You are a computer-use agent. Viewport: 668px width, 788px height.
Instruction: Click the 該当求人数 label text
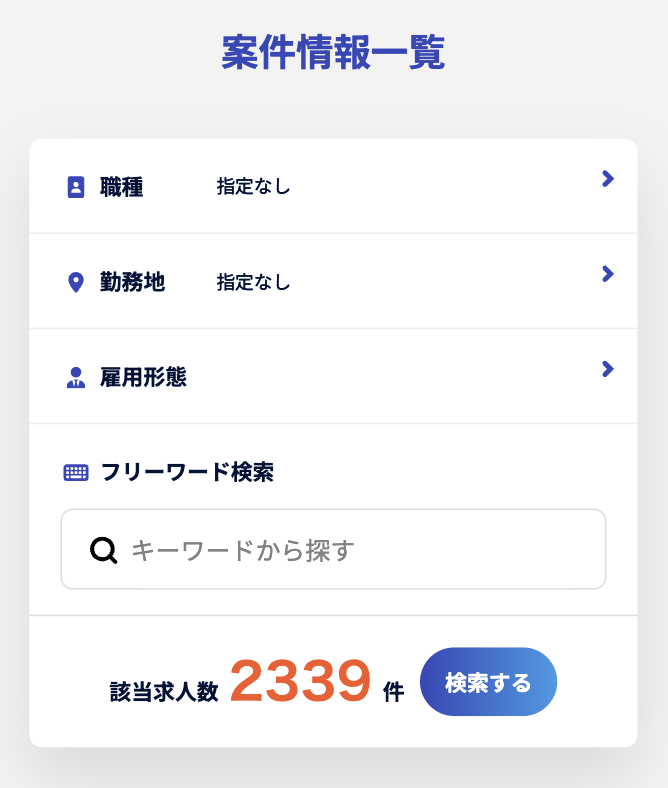coord(164,691)
